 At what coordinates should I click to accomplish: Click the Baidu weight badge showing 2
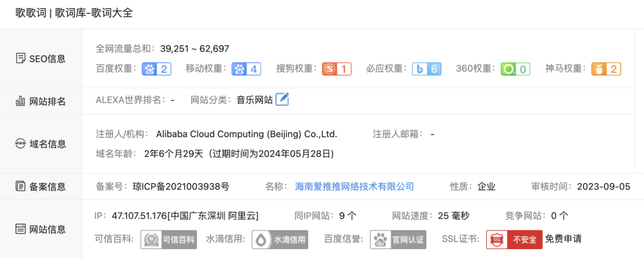coord(157,69)
